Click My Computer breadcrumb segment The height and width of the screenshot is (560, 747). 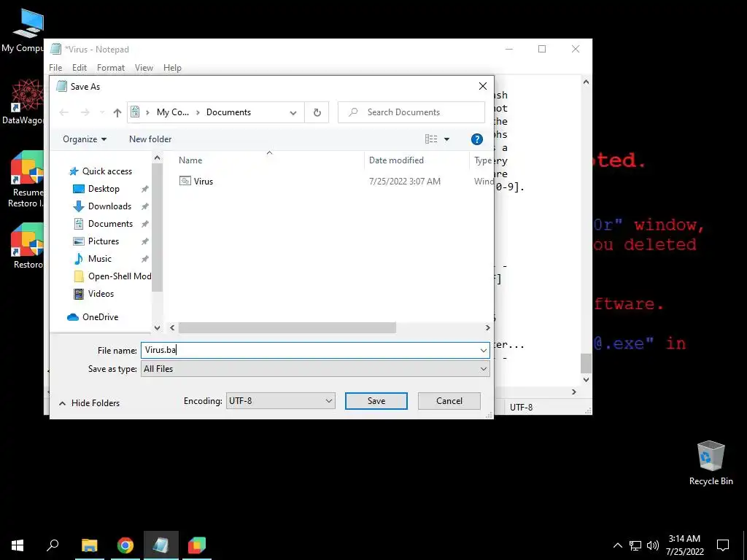pyautogui.click(x=172, y=112)
